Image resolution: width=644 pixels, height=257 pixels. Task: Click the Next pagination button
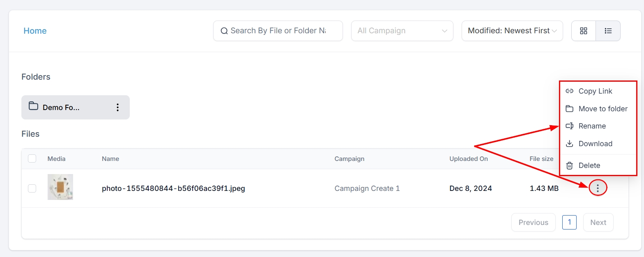click(598, 222)
